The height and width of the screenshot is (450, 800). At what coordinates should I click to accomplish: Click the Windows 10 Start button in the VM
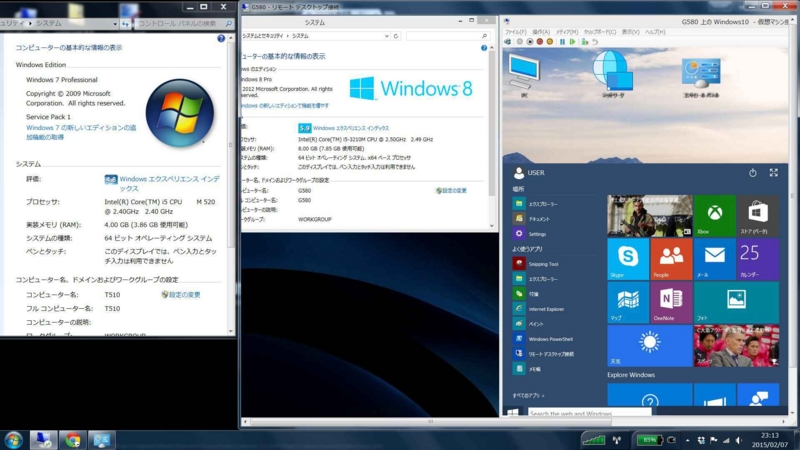[x=513, y=412]
